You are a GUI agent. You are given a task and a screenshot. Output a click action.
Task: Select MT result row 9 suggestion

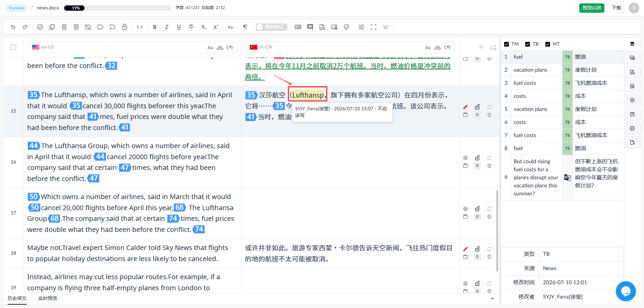click(x=562, y=178)
